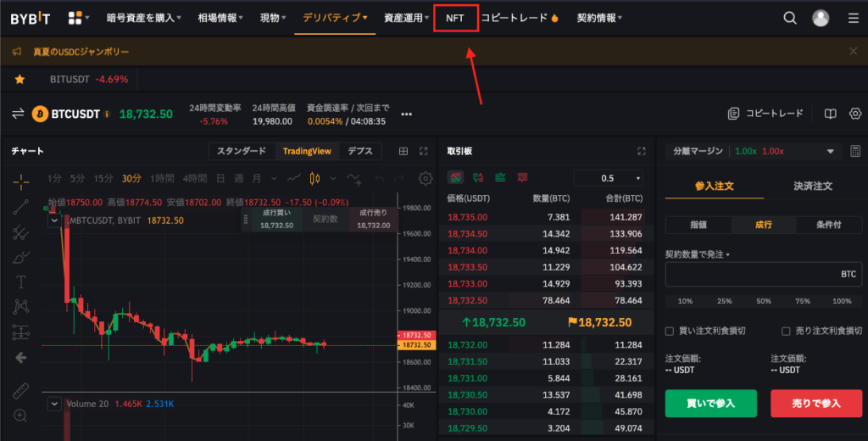This screenshot has height=441, width=868.
Task: Set quantity slider to 25%
Action: (x=725, y=301)
